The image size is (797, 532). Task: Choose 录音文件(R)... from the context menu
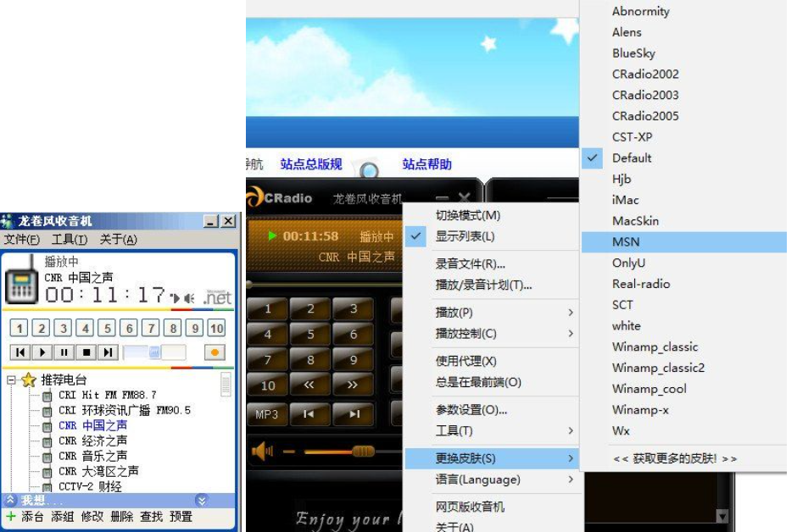pyautogui.click(x=471, y=264)
